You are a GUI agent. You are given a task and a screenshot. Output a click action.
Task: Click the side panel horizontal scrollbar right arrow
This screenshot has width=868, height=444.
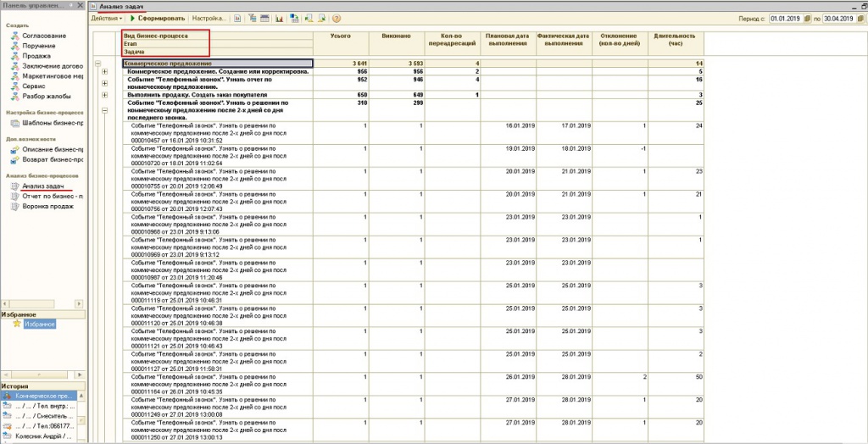click(x=80, y=304)
